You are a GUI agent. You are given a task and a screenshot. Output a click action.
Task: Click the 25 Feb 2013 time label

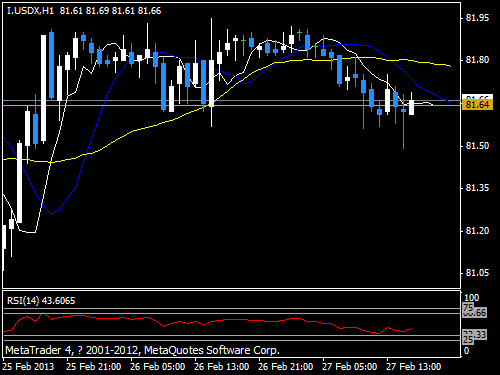28,367
